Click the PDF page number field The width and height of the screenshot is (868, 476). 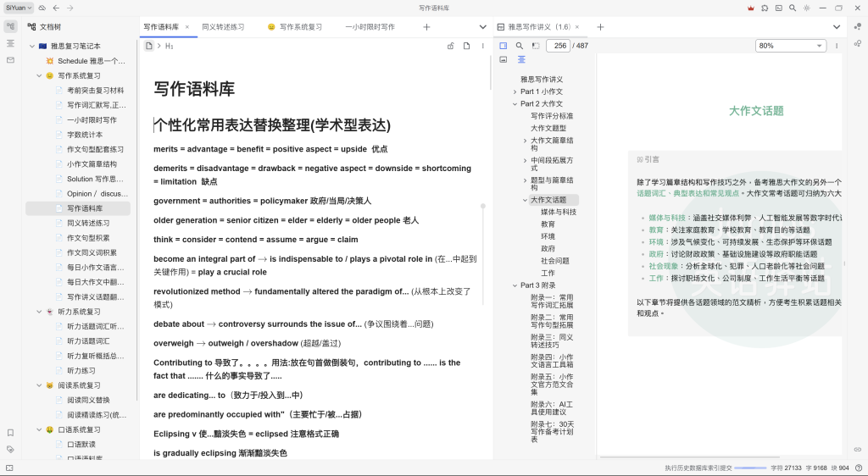(x=559, y=46)
